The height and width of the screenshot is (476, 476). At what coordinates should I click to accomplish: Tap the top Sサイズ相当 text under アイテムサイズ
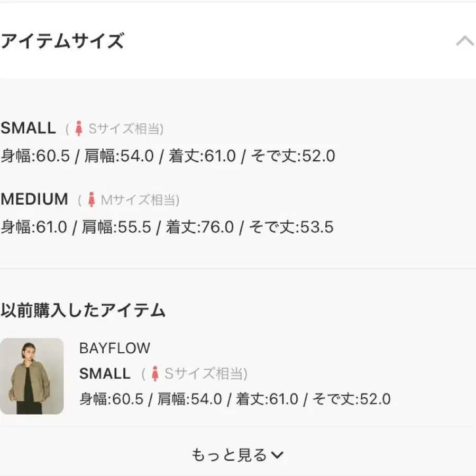click(125, 129)
